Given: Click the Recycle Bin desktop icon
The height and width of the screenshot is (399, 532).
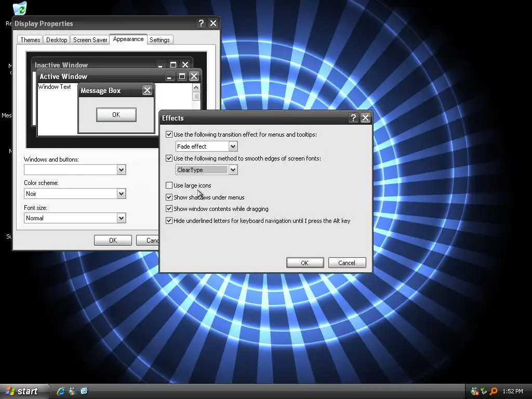Looking at the screenshot, I should [x=20, y=8].
